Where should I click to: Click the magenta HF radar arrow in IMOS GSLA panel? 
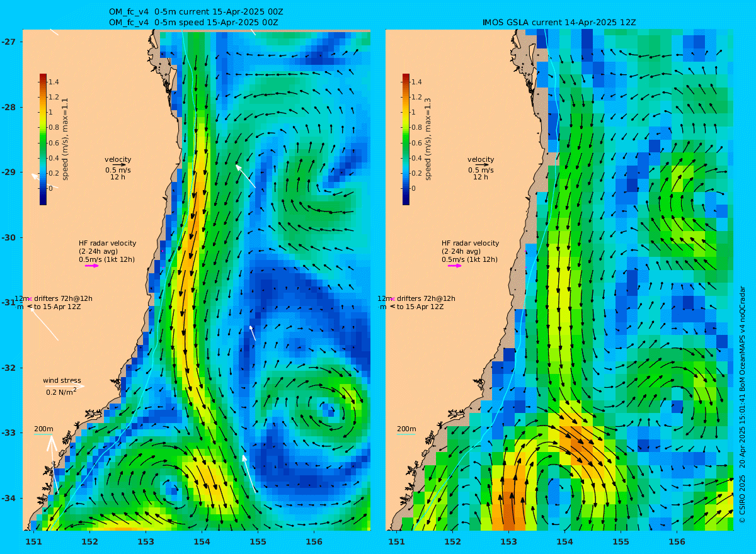click(x=455, y=266)
